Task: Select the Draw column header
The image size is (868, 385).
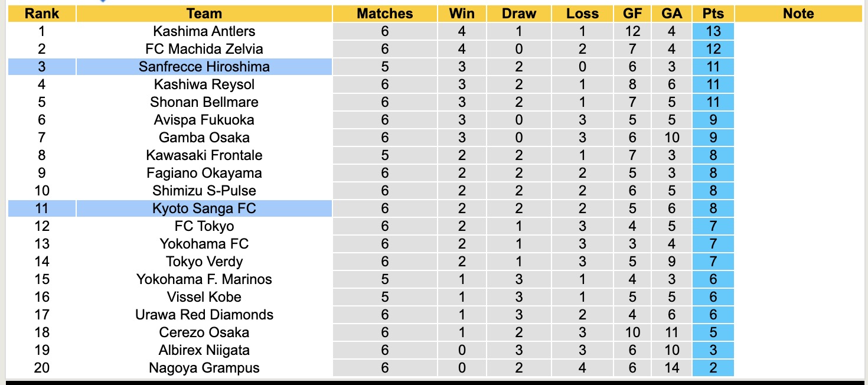Action: coord(519,14)
